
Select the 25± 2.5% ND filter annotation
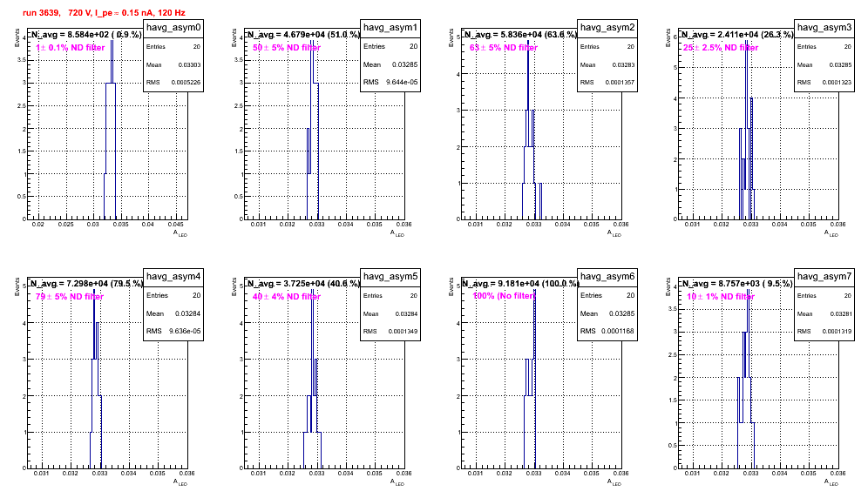(721, 48)
